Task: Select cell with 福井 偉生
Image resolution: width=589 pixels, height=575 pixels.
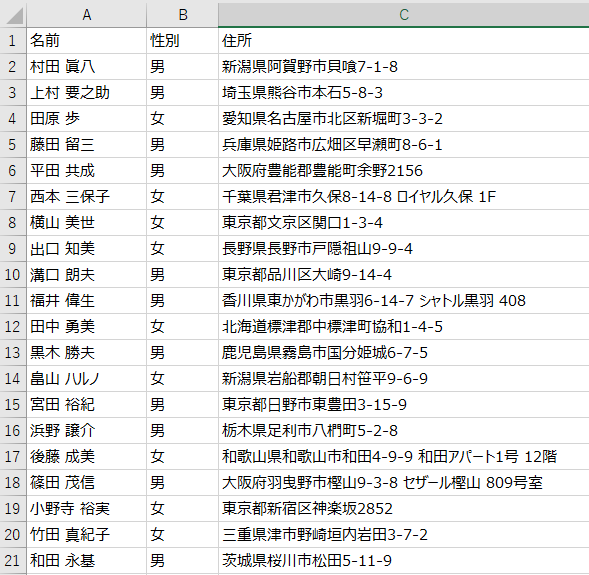Action: tap(86, 300)
